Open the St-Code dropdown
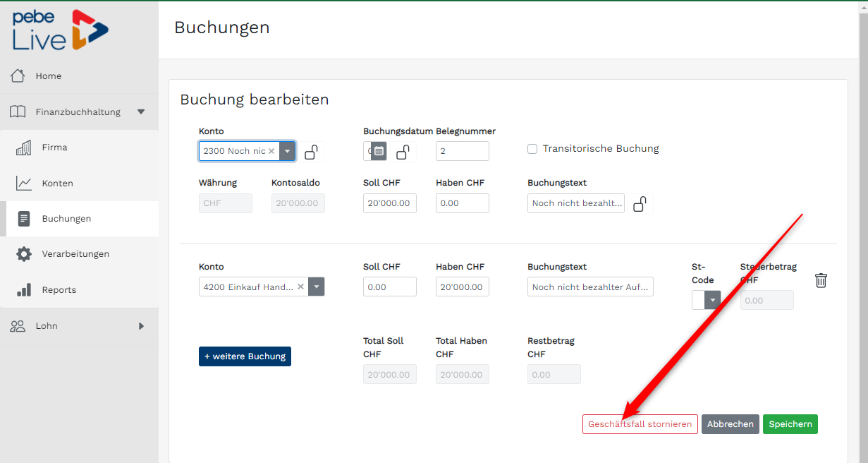 [712, 300]
